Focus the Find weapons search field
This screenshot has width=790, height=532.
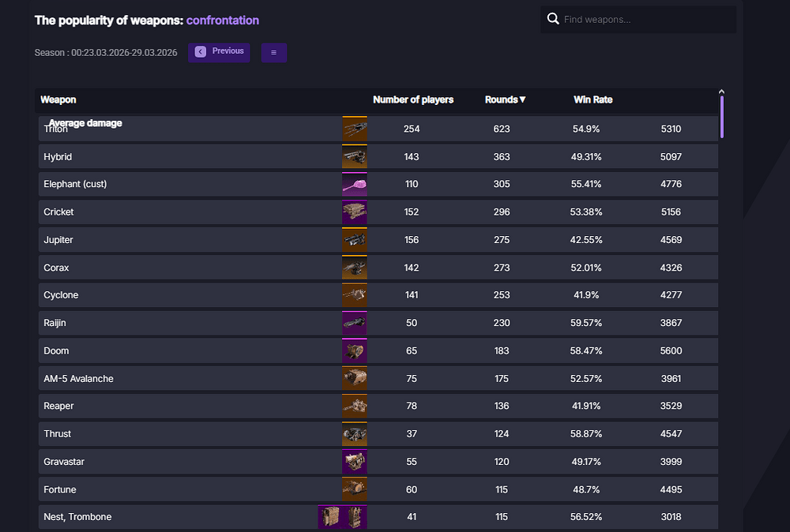tap(644, 20)
